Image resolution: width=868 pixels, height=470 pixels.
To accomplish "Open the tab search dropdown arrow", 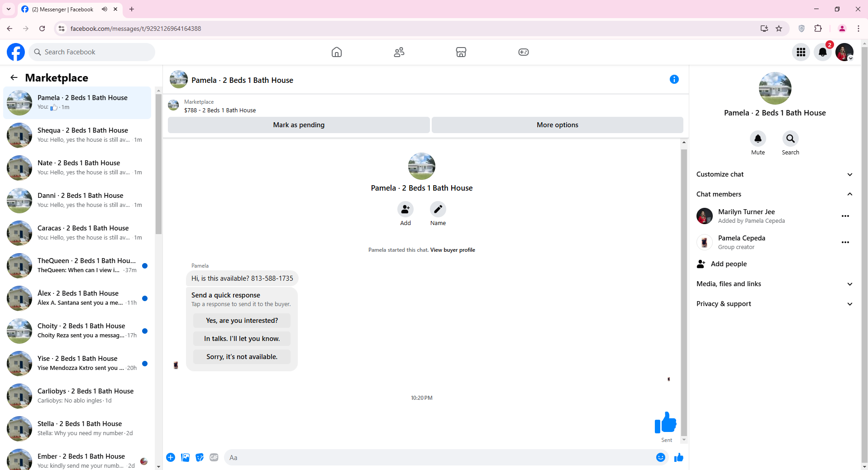I will click(9, 9).
